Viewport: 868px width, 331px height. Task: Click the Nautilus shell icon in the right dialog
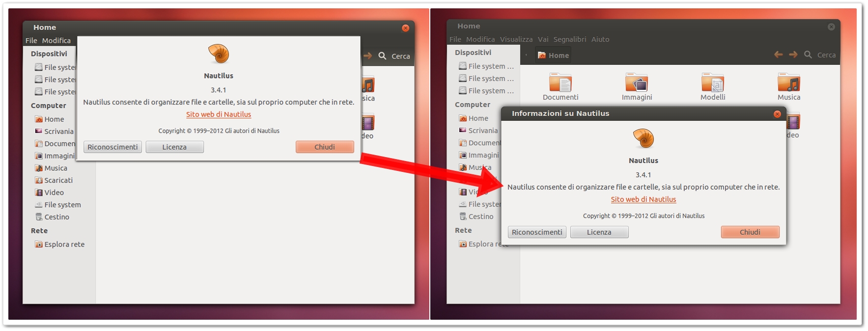point(644,138)
